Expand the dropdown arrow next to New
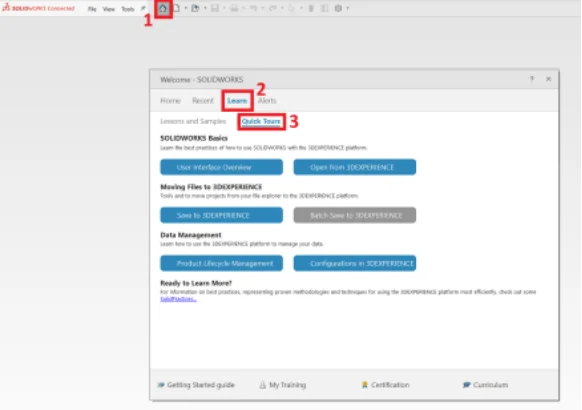The width and height of the screenshot is (582, 410). coord(186,8)
